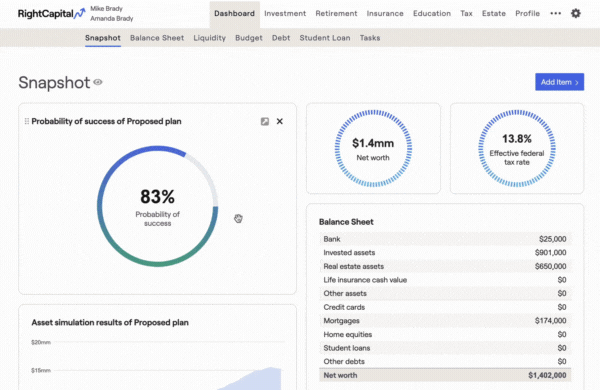Image resolution: width=600 pixels, height=390 pixels.
Task: Click the 83% probability of success gauge
Action: point(157,206)
